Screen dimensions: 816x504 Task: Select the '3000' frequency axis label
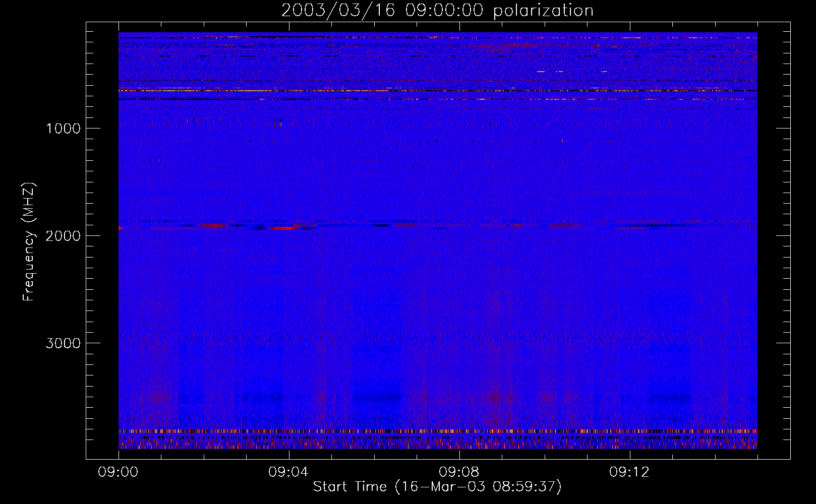63,343
